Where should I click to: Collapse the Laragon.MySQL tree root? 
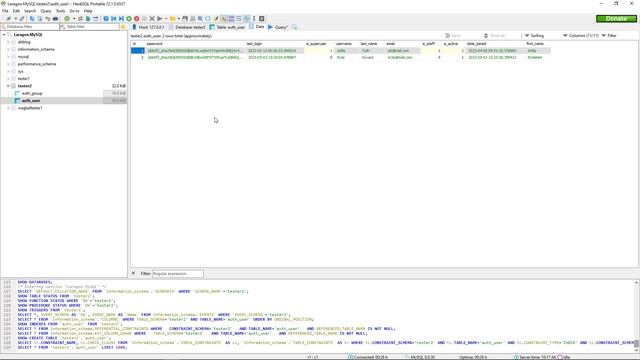4,35
